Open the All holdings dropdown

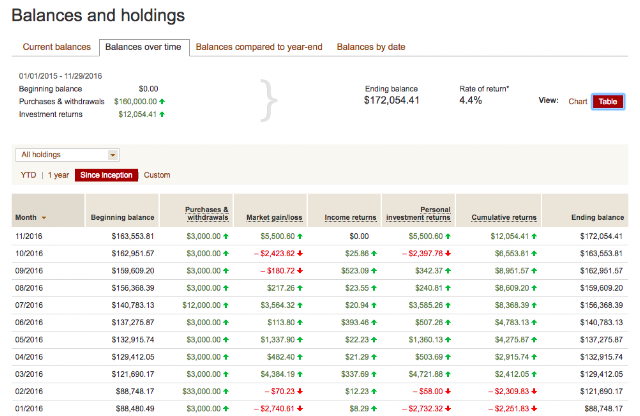(x=67, y=155)
